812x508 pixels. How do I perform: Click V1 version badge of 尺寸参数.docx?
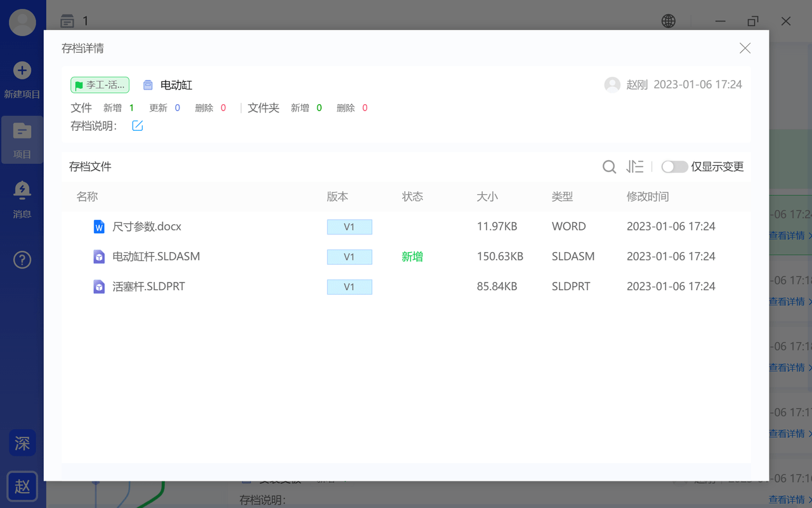[350, 227]
